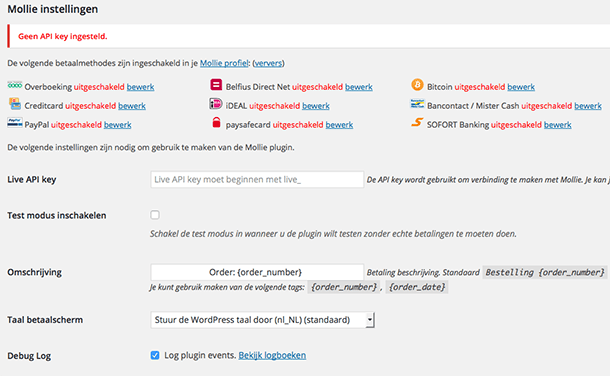The image size is (610, 376).
Task: Click Overboeking 'uitgeschakeld' status text
Action: click(99, 87)
